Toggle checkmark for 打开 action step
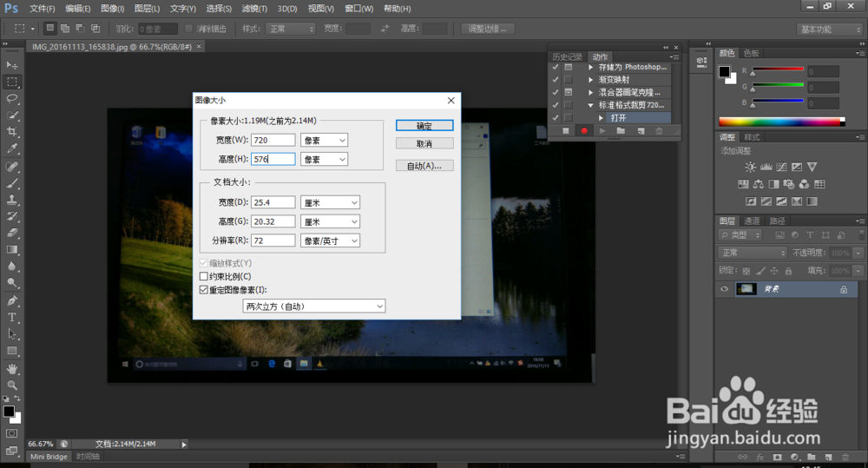The height and width of the screenshot is (468, 868). click(x=556, y=118)
